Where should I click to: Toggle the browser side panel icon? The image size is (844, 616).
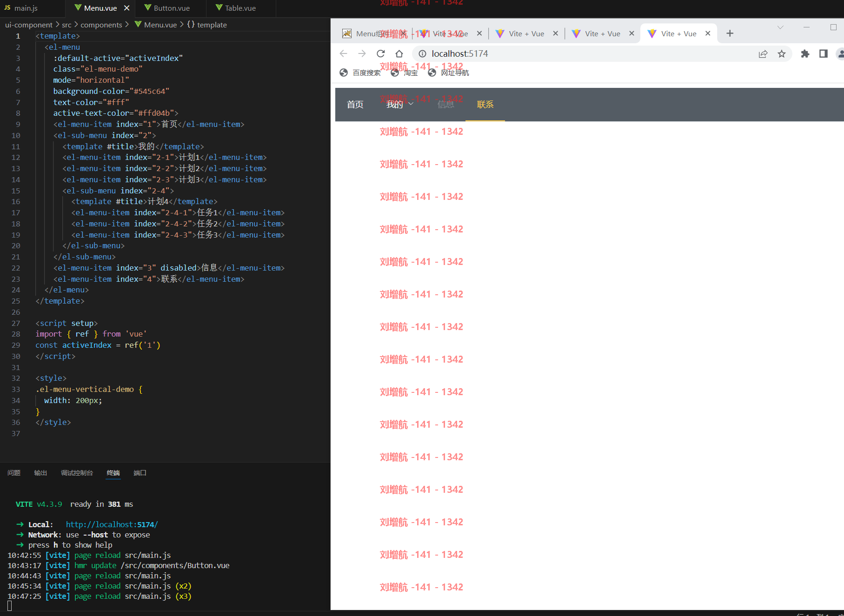click(x=824, y=54)
